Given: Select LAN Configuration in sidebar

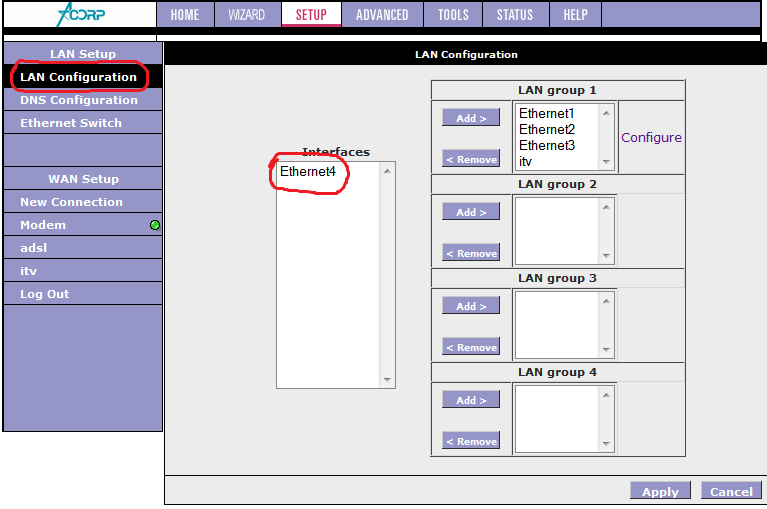Looking at the screenshot, I should (x=83, y=77).
